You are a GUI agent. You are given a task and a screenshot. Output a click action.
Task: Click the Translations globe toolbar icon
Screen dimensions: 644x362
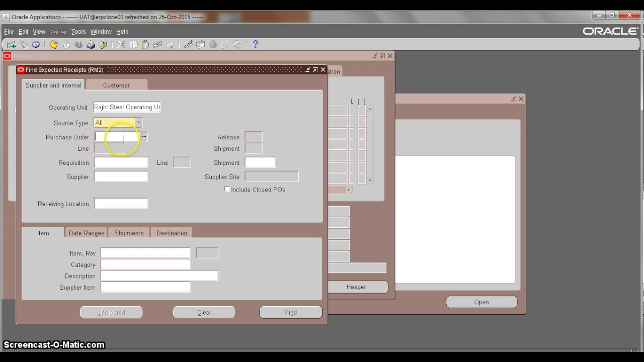pos(213,45)
